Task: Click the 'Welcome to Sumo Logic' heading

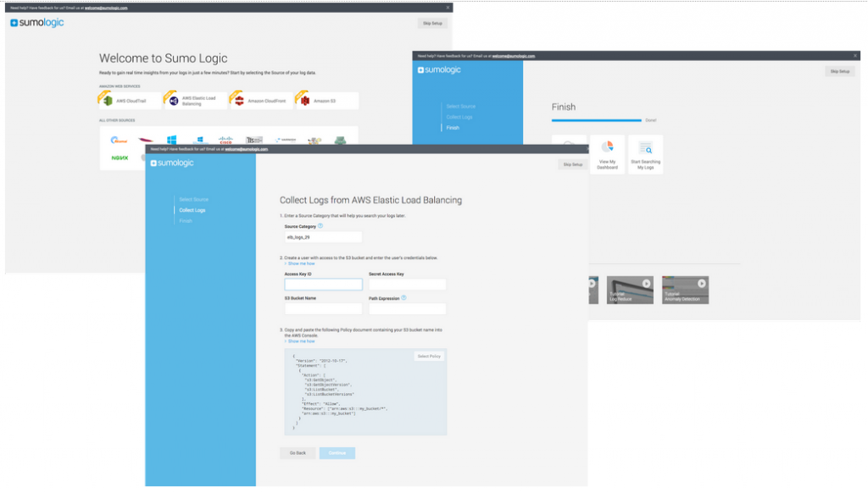Action: coord(164,58)
